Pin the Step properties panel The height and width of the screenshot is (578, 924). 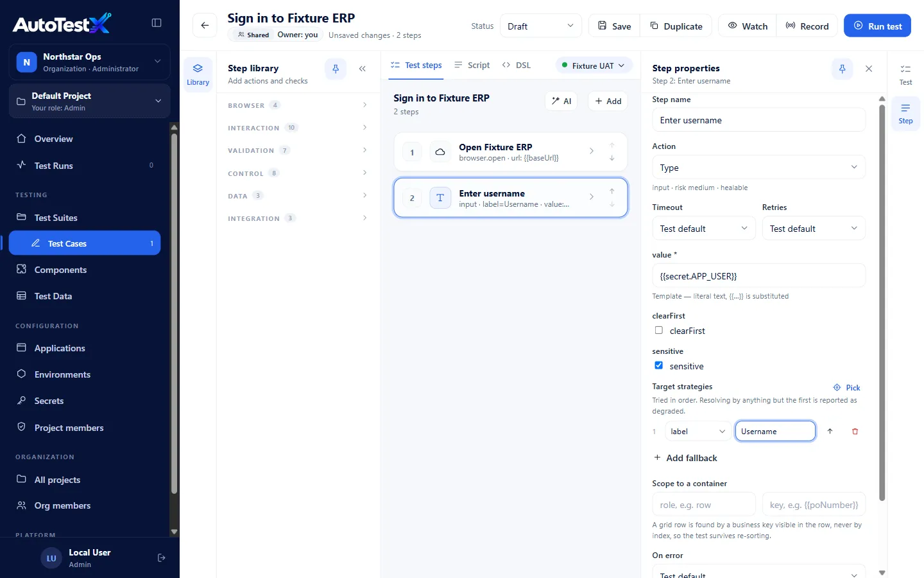(x=843, y=69)
